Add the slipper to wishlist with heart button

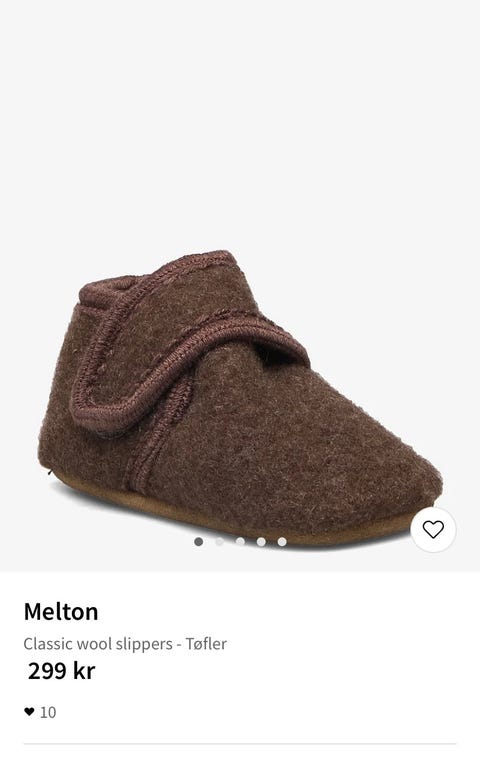pyautogui.click(x=433, y=529)
